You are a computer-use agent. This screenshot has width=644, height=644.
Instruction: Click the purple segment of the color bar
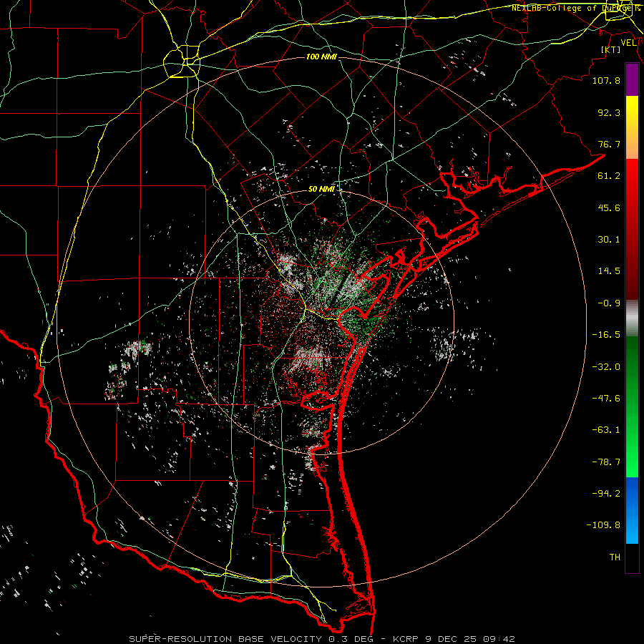[x=632, y=79]
